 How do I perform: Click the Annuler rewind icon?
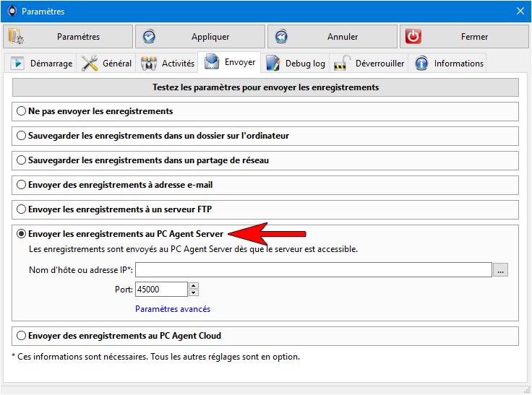[281, 37]
